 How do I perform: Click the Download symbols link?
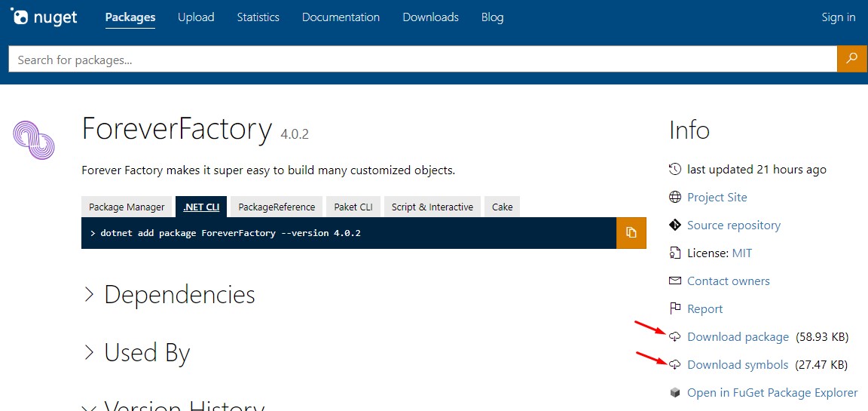[738, 364]
